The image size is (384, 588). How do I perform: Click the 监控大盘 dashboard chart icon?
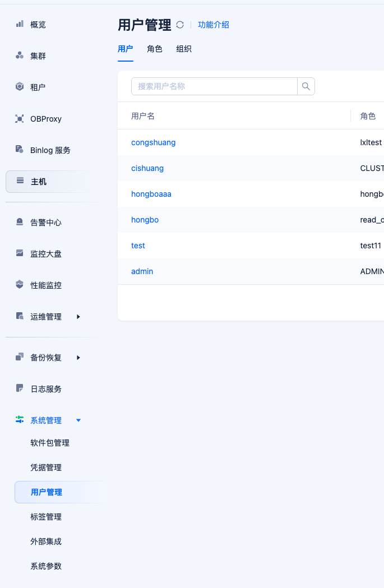(20, 253)
